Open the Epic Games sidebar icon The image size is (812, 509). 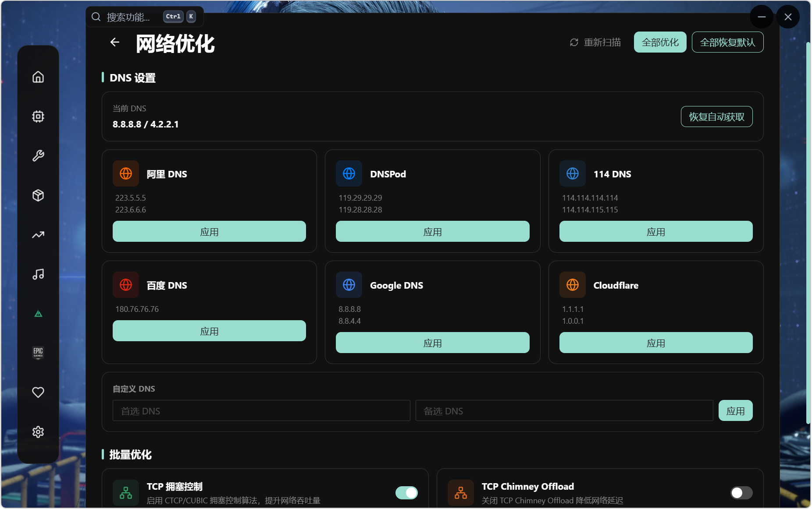click(38, 353)
